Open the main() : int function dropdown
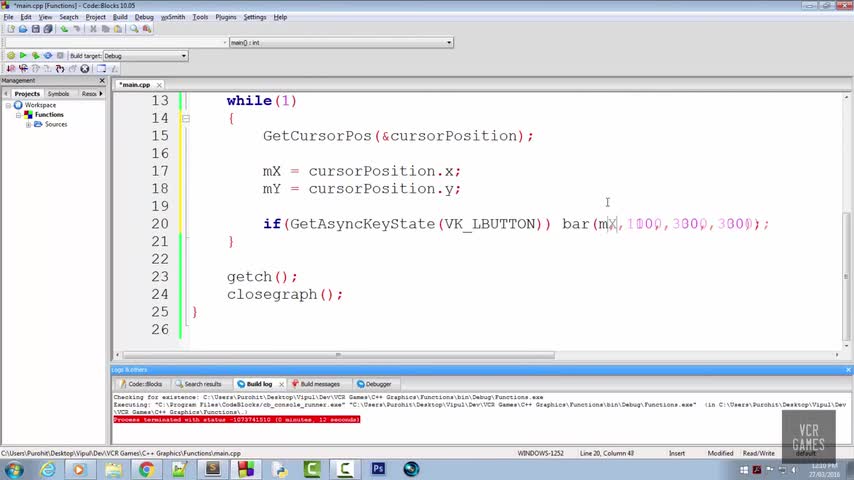 coord(341,42)
